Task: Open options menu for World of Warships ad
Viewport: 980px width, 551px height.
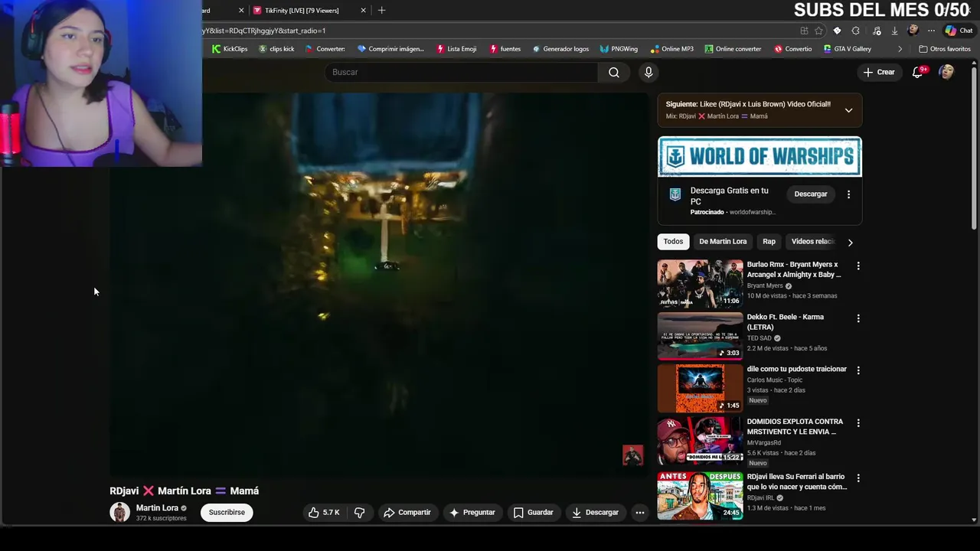Action: coord(848,194)
